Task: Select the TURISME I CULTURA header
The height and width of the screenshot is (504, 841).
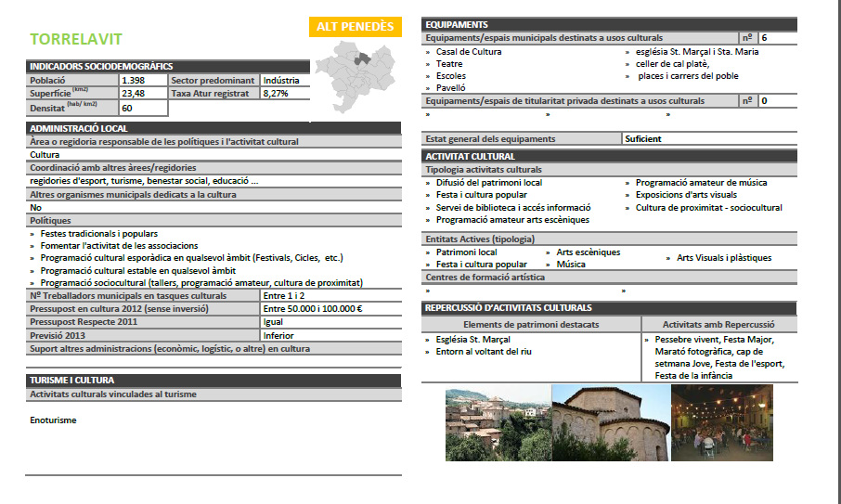Action: 213,381
